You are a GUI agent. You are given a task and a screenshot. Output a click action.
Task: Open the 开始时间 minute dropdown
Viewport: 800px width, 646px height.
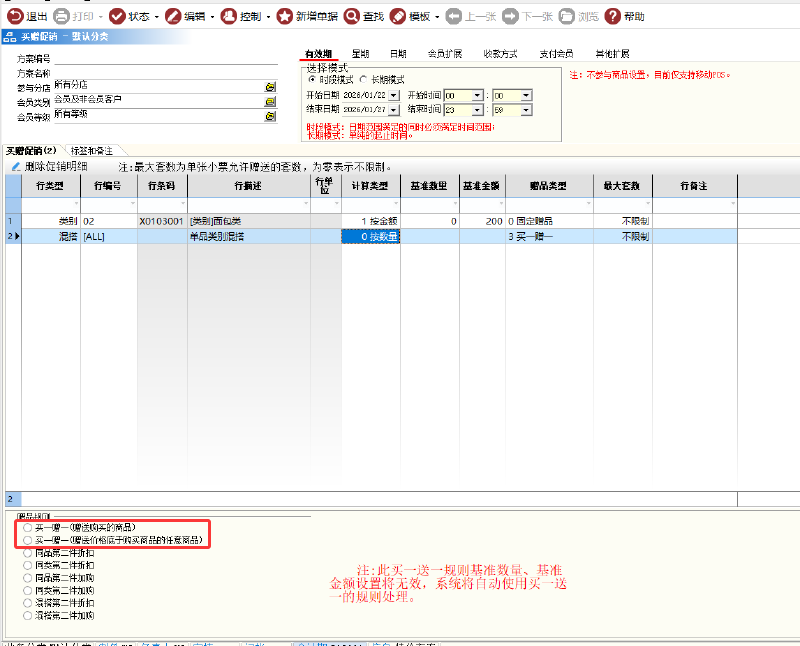click(x=526, y=95)
